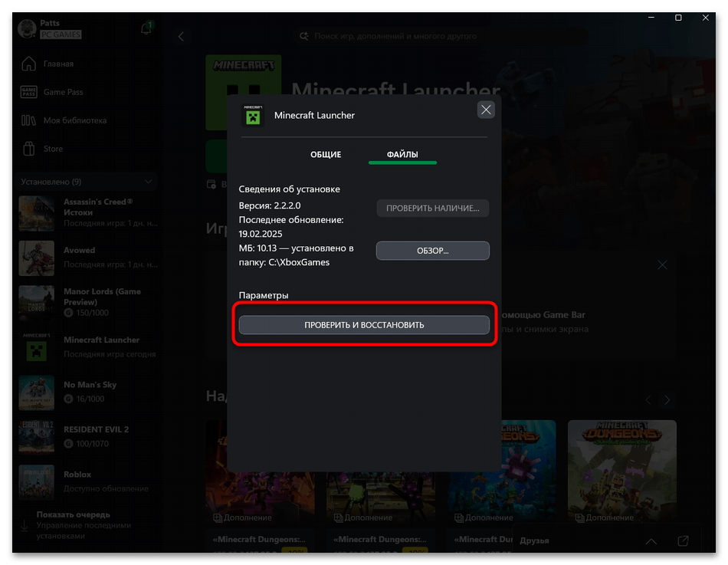728x565 pixels.
Task: Click the search magnifier icon
Action: click(304, 36)
